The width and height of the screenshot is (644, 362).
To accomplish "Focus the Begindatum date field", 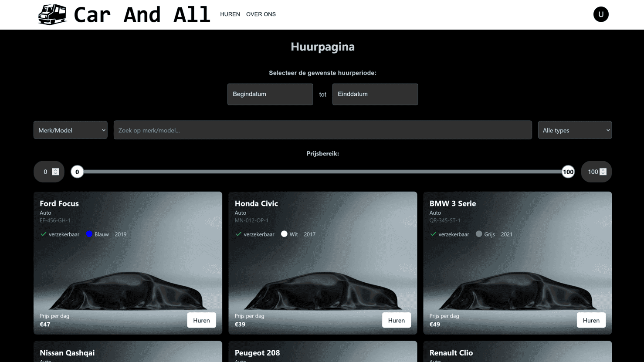I will [x=270, y=94].
